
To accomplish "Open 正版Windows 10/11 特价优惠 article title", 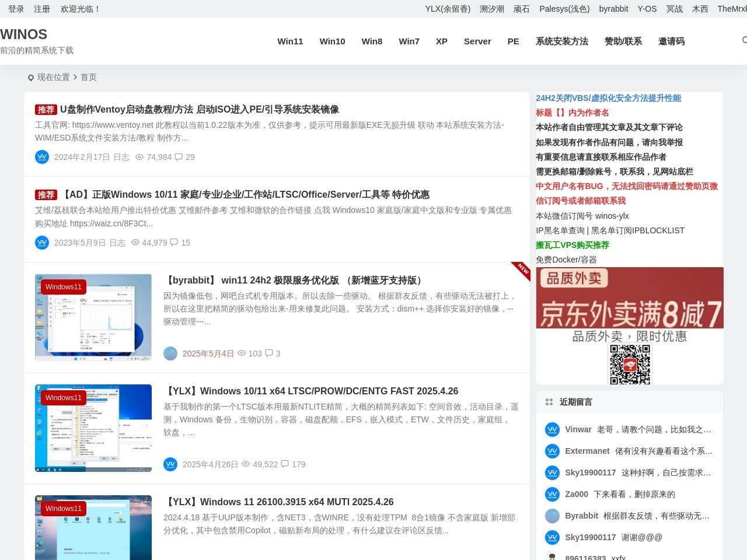I will pos(245,195).
